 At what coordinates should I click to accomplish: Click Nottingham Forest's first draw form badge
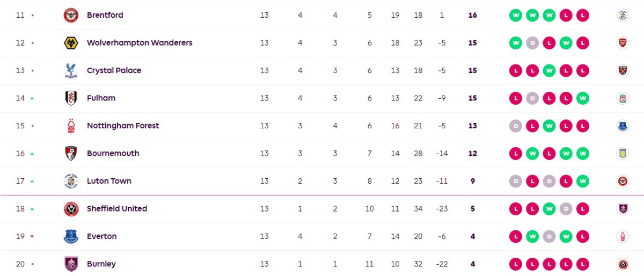[x=516, y=126]
